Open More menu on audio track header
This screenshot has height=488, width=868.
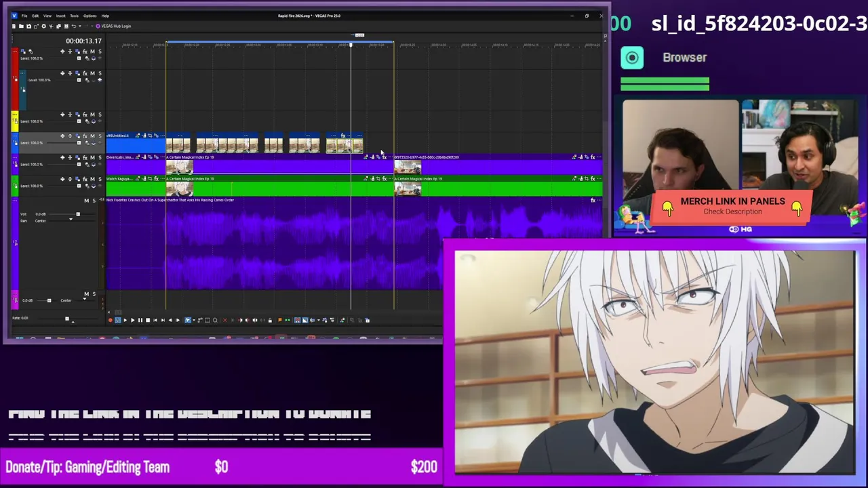coord(15,201)
